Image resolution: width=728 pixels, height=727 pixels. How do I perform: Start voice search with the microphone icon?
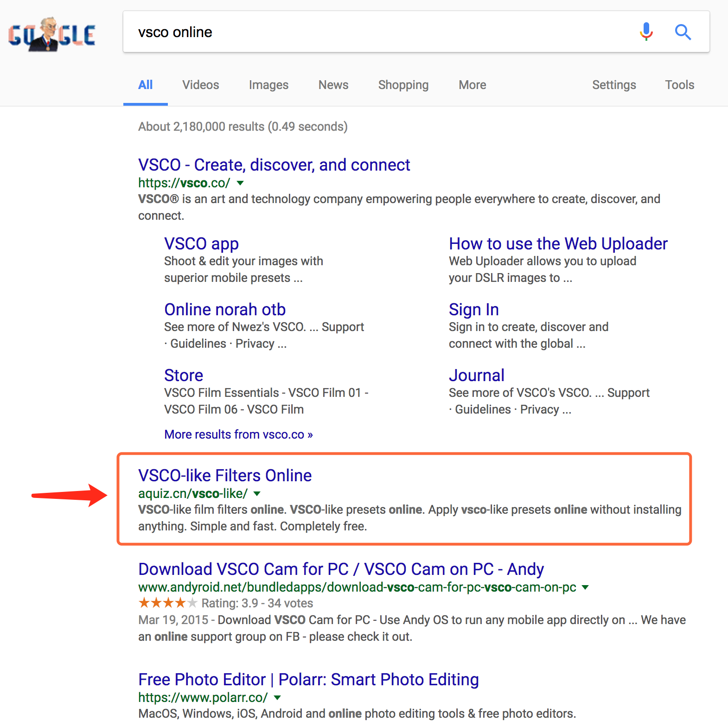click(x=646, y=32)
